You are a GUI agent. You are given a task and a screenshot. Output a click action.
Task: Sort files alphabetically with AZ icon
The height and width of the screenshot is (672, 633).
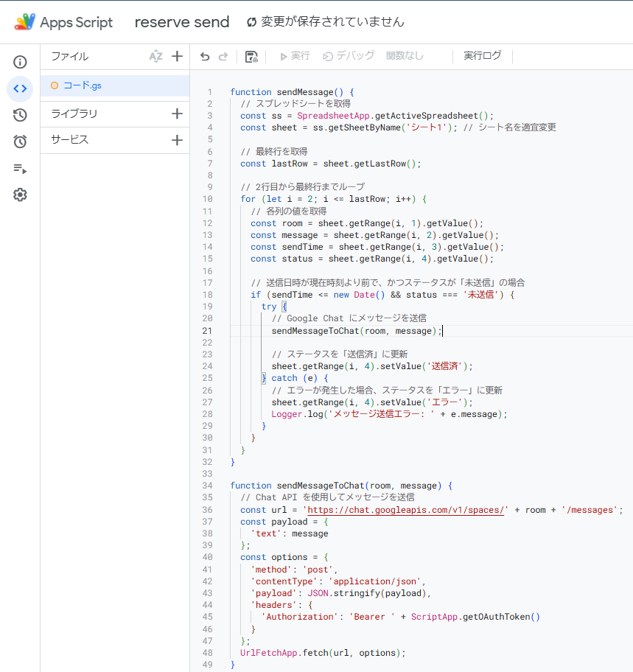pos(155,56)
